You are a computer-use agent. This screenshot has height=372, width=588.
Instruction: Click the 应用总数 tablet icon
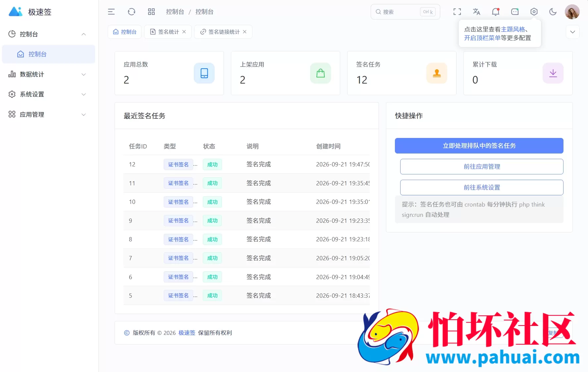[204, 73]
